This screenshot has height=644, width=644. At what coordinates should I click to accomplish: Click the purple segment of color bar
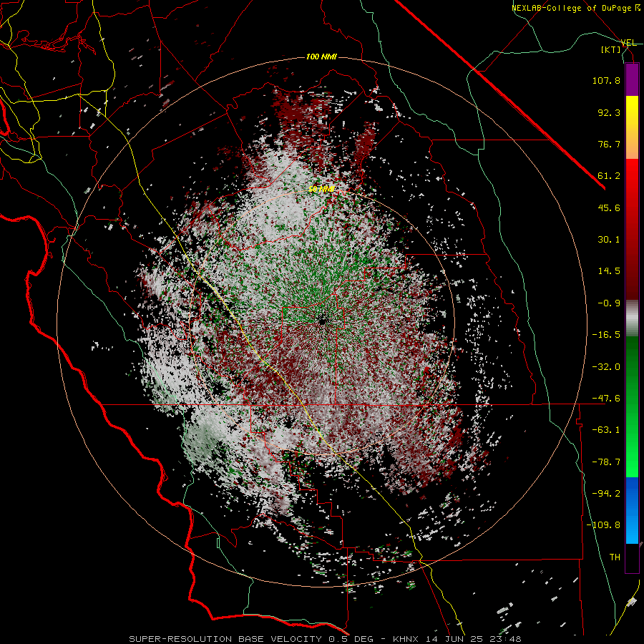tap(632, 79)
